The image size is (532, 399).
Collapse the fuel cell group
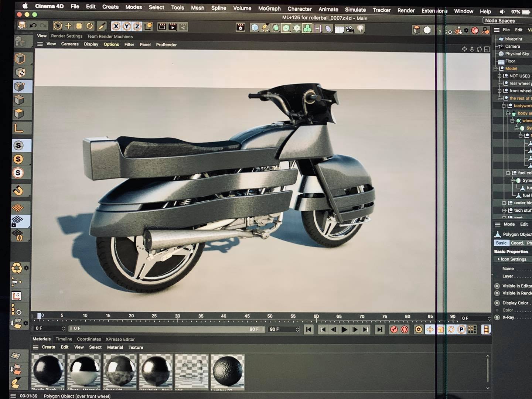[508, 173]
